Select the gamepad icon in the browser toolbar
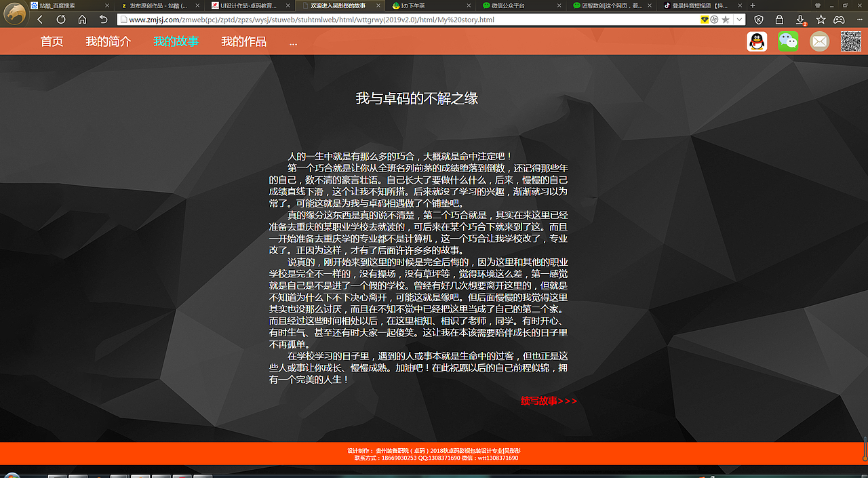Image resolution: width=868 pixels, height=478 pixels. click(841, 20)
